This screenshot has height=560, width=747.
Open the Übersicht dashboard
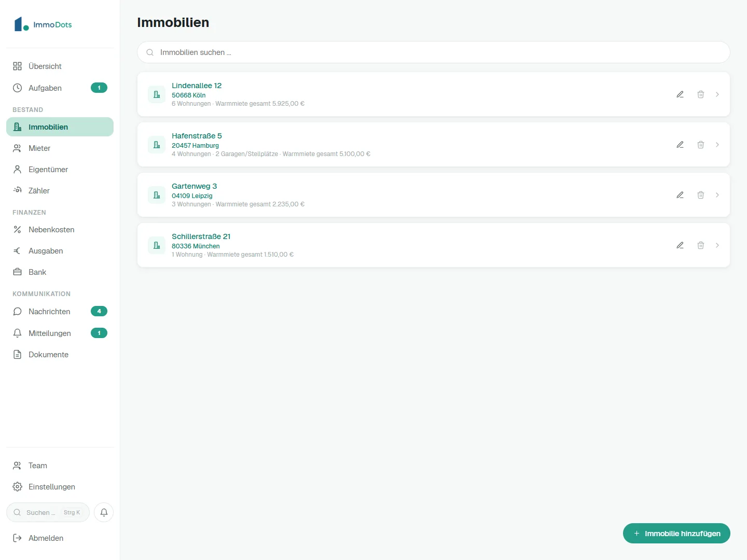pyautogui.click(x=60, y=66)
